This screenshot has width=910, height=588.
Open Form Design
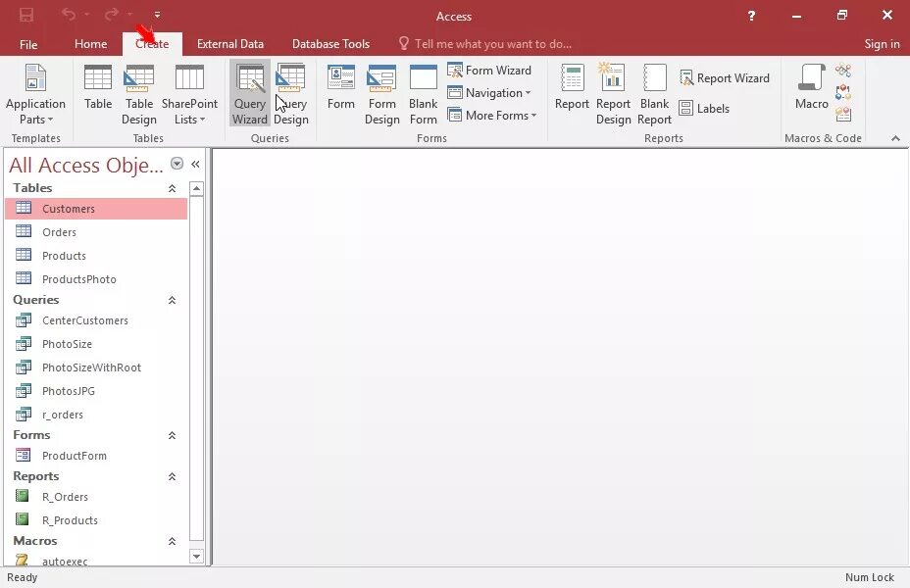[381, 94]
